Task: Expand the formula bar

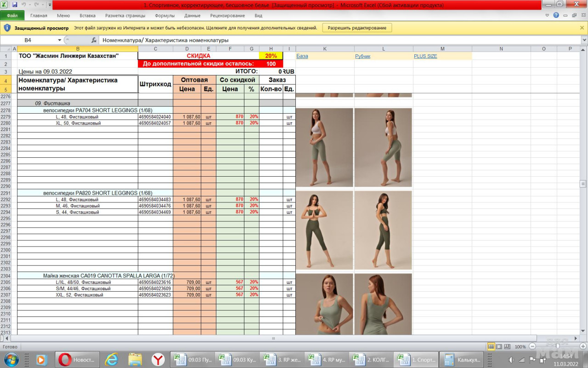Action: [584, 40]
